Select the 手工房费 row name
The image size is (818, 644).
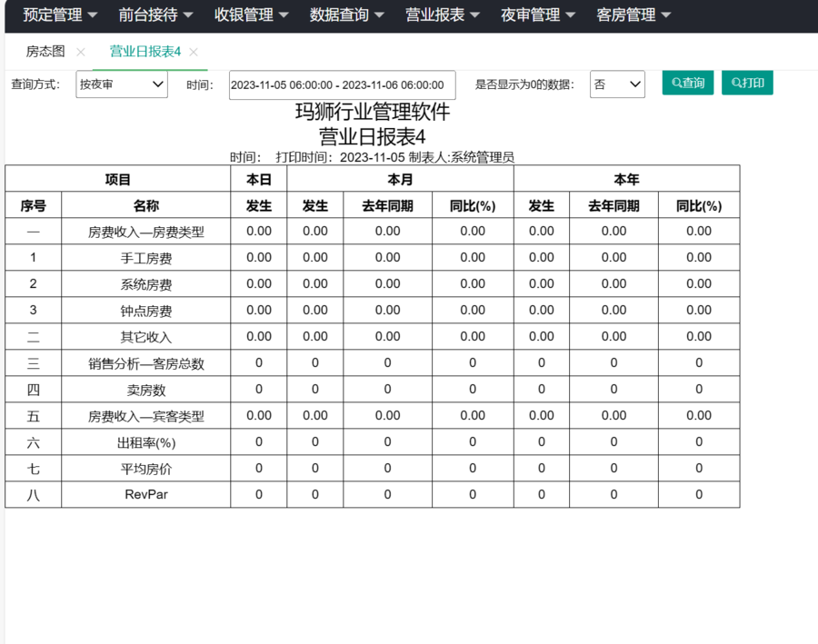point(146,258)
